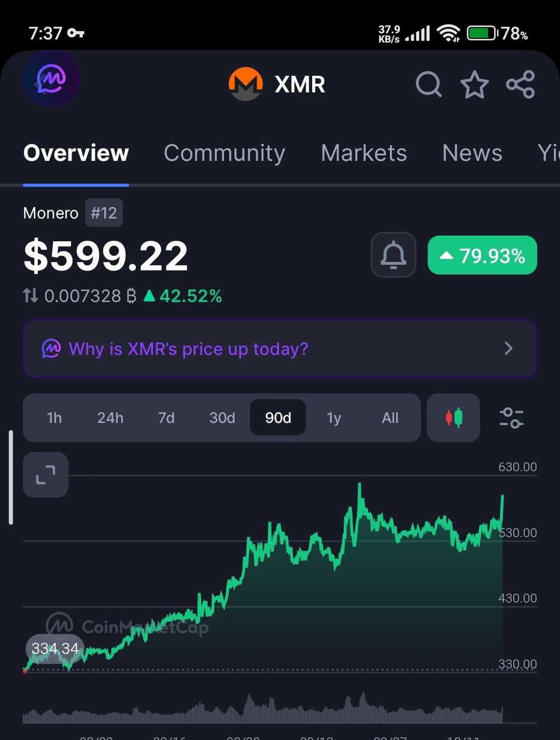Switch to the Community tab
560x740 pixels.
click(225, 153)
